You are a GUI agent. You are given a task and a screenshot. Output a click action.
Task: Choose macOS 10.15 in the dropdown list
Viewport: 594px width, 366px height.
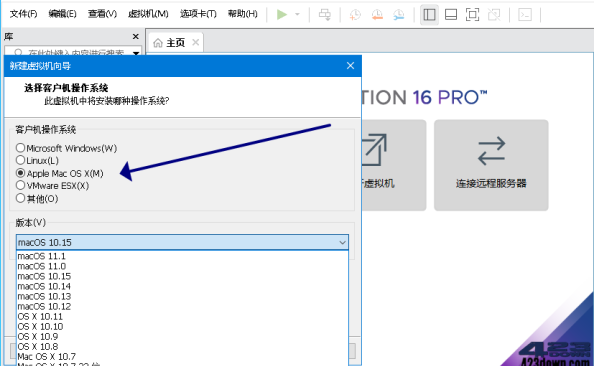182,276
